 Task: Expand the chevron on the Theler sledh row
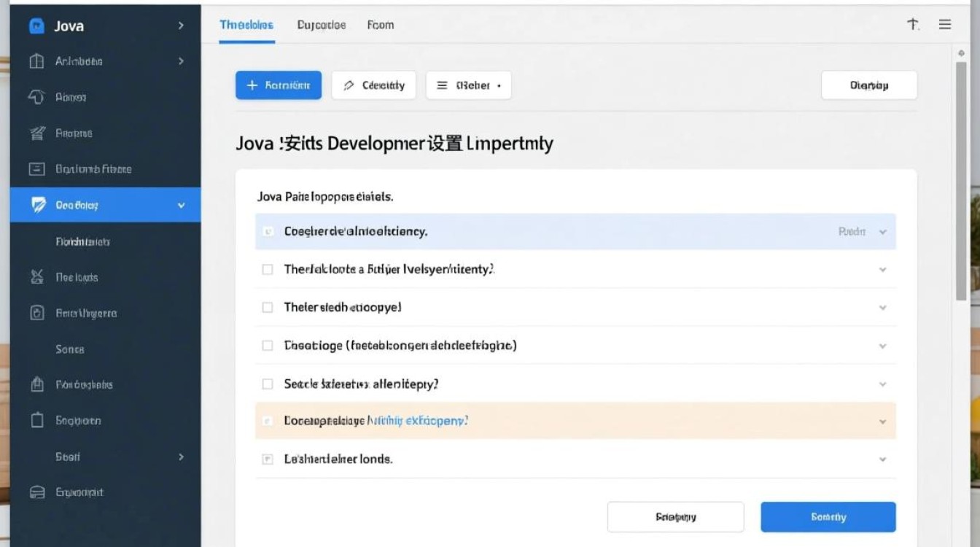tap(882, 308)
